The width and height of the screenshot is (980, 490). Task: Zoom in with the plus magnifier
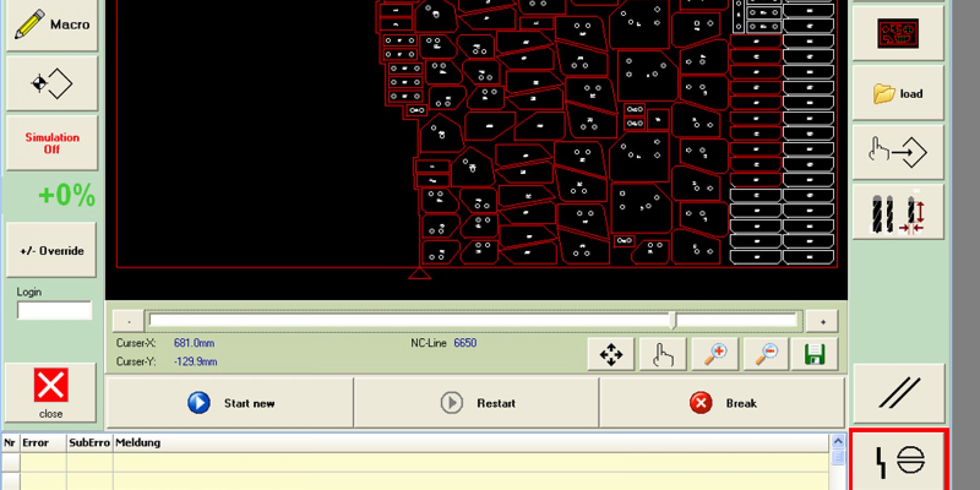point(715,354)
